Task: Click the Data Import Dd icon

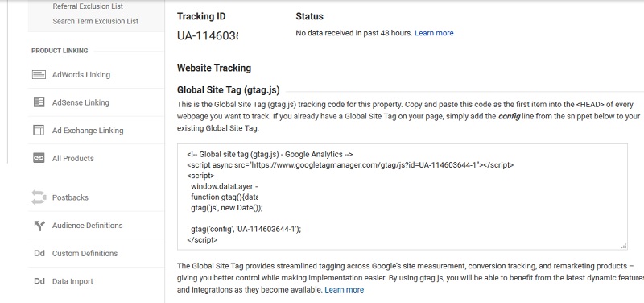Action: (x=39, y=281)
